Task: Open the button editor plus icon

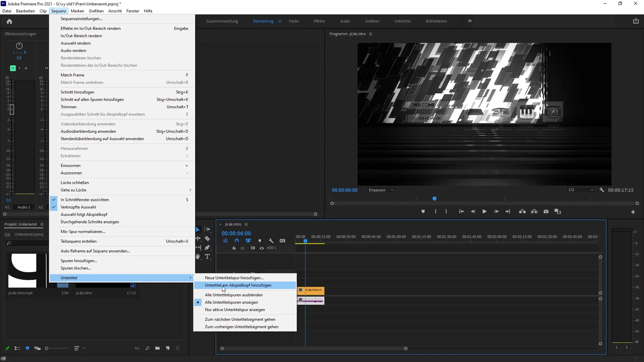Action: 633,212
